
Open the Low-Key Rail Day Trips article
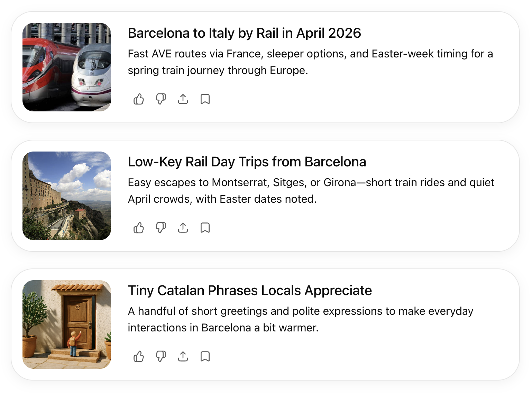247,162
